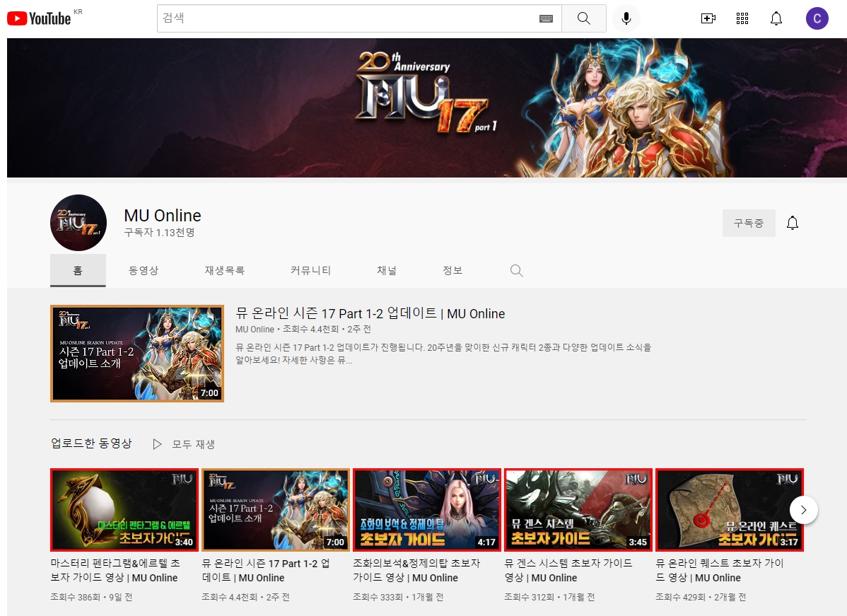Click the magnifying glass search icon

[x=584, y=18]
